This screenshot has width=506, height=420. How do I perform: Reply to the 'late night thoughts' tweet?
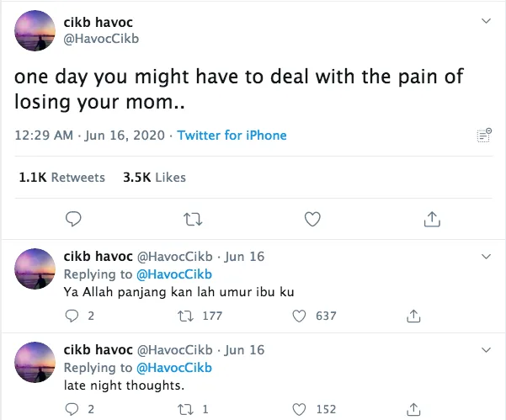(72, 410)
